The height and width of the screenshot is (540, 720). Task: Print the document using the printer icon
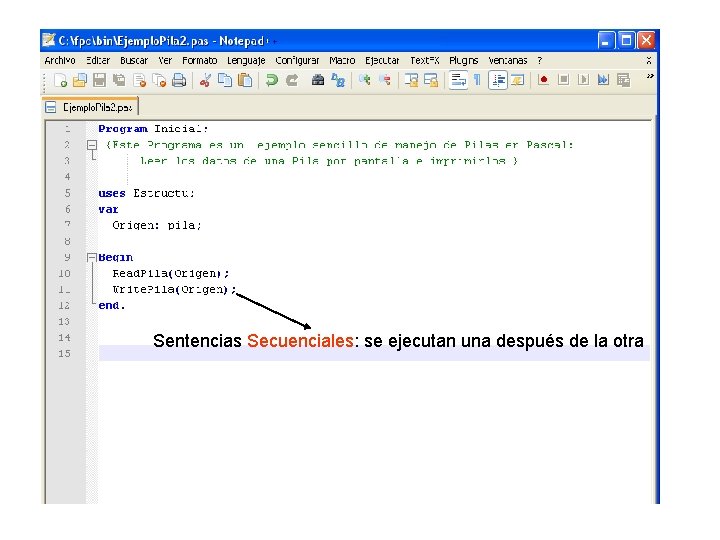tap(179, 80)
